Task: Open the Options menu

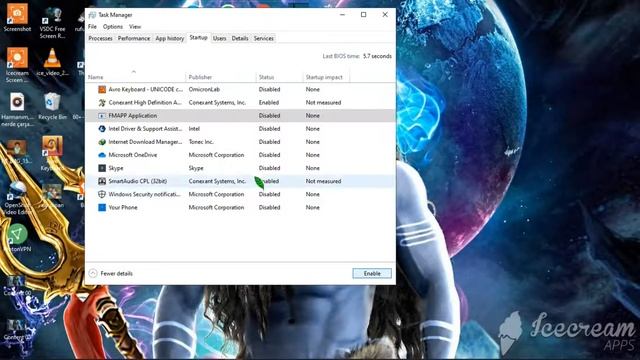Action: [113, 27]
